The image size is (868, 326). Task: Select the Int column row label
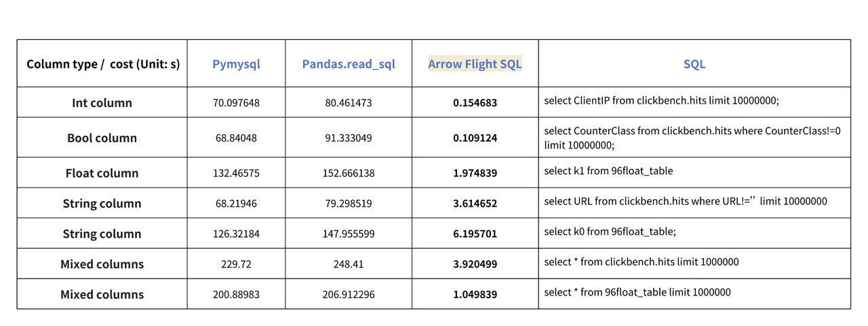(x=102, y=103)
